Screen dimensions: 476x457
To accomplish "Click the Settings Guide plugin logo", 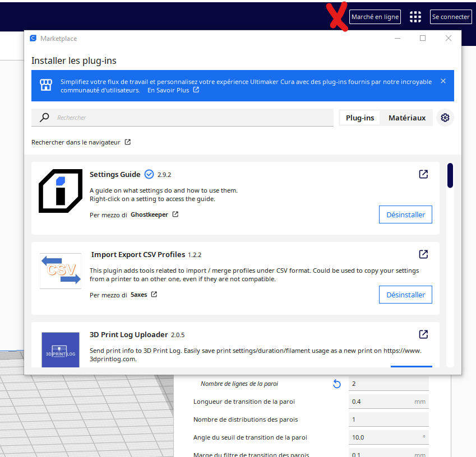I will [x=61, y=191].
